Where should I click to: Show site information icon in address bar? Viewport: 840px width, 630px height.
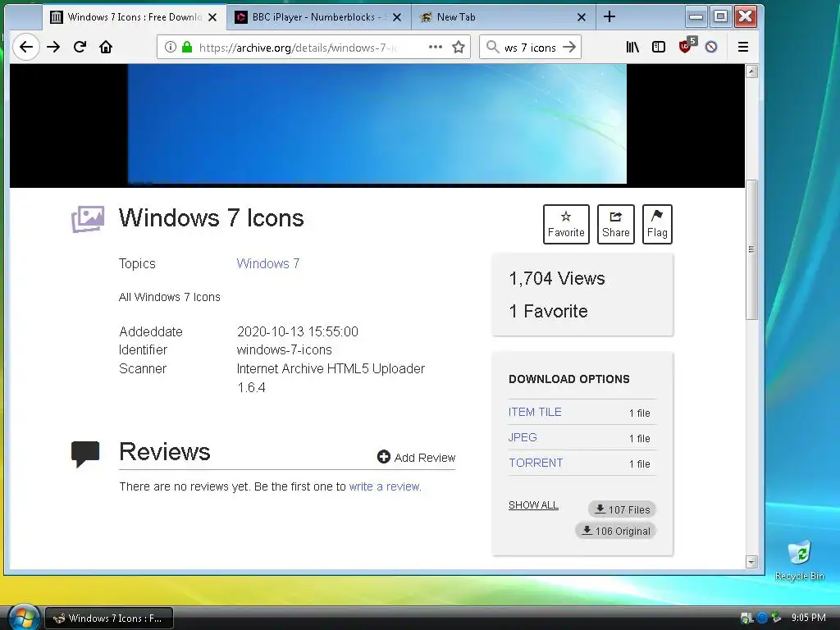point(170,47)
